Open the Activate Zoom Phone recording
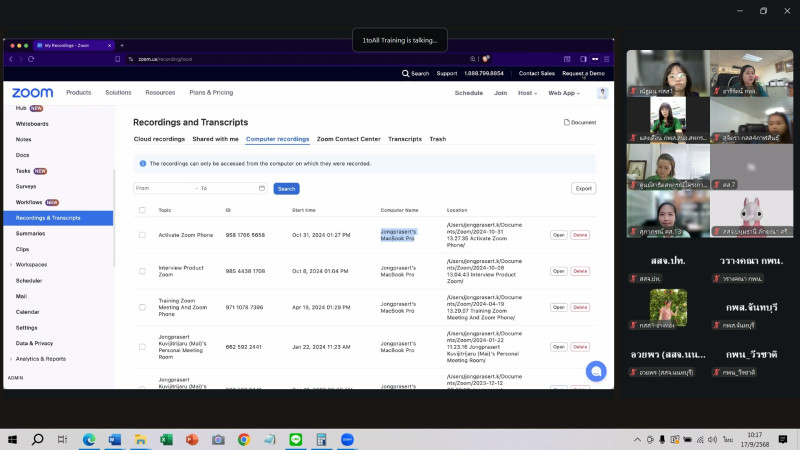Image resolution: width=800 pixels, height=450 pixels. 559,235
